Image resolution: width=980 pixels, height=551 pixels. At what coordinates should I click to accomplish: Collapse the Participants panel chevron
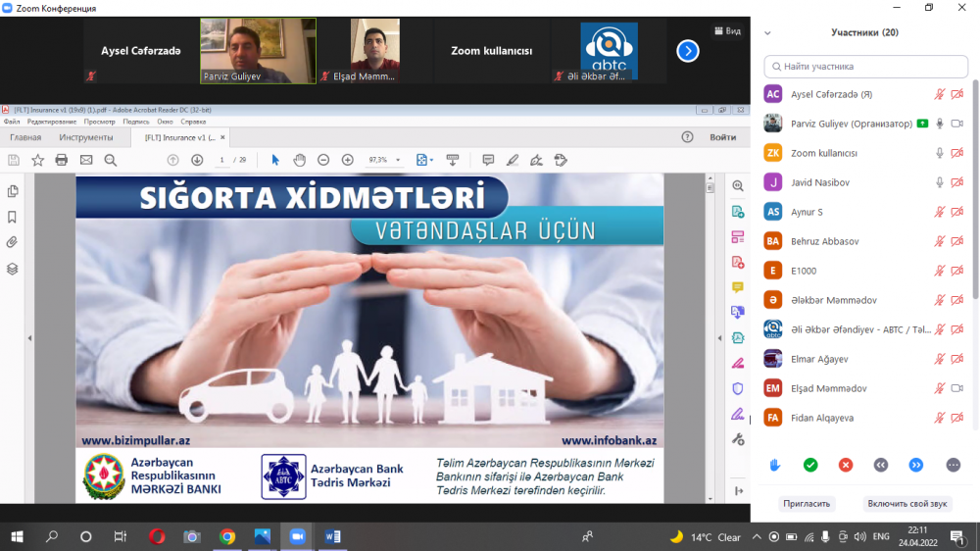click(x=767, y=33)
